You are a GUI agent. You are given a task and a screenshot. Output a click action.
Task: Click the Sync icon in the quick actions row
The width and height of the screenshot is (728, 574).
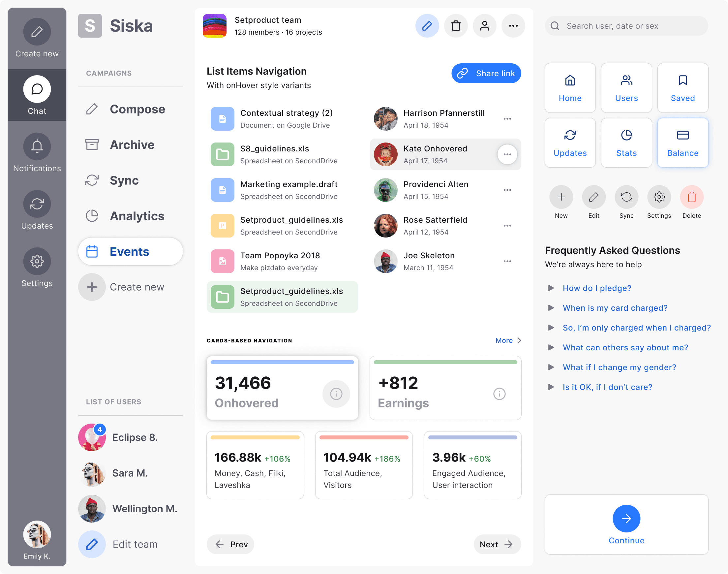pos(626,197)
